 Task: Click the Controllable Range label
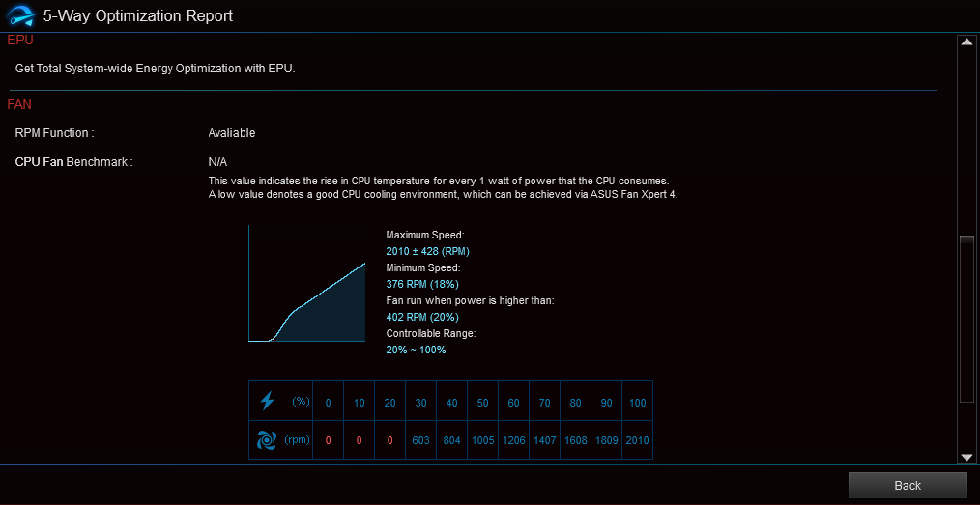(431, 333)
